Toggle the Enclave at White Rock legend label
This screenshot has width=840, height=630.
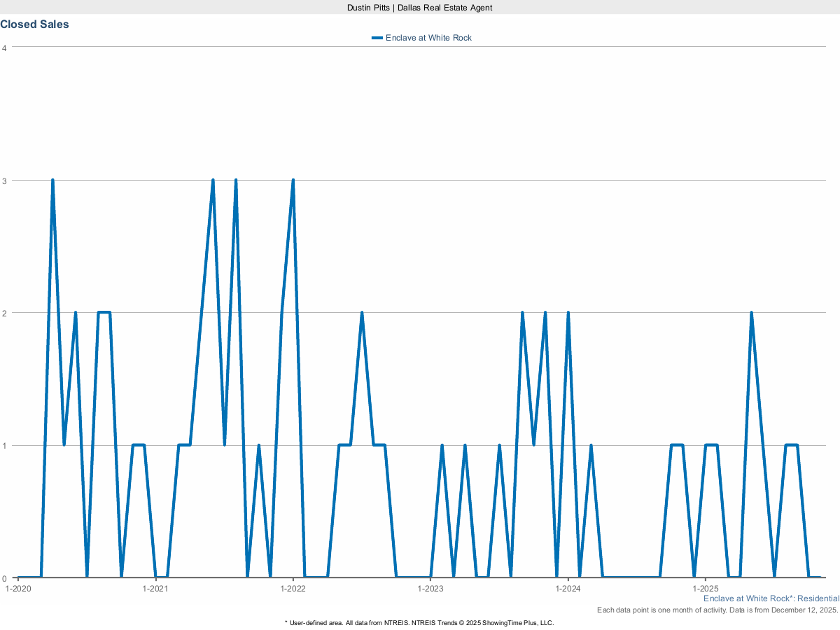(428, 38)
